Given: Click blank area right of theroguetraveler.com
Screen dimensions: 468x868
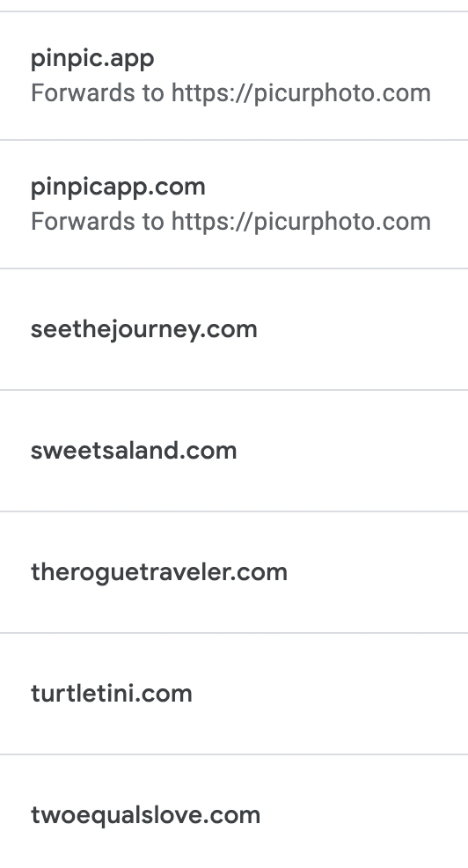Looking at the screenshot, I should (x=377, y=572).
